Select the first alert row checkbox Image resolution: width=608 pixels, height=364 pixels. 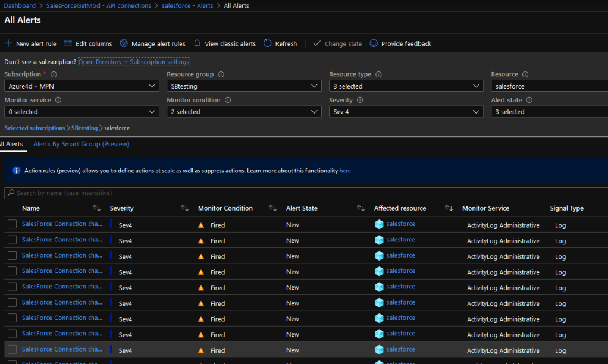click(12, 224)
